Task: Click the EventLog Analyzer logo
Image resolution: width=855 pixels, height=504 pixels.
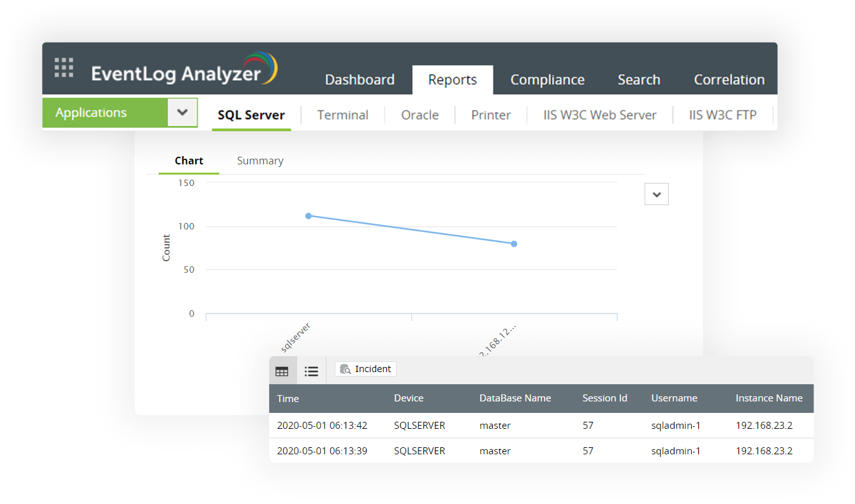Action: click(184, 69)
